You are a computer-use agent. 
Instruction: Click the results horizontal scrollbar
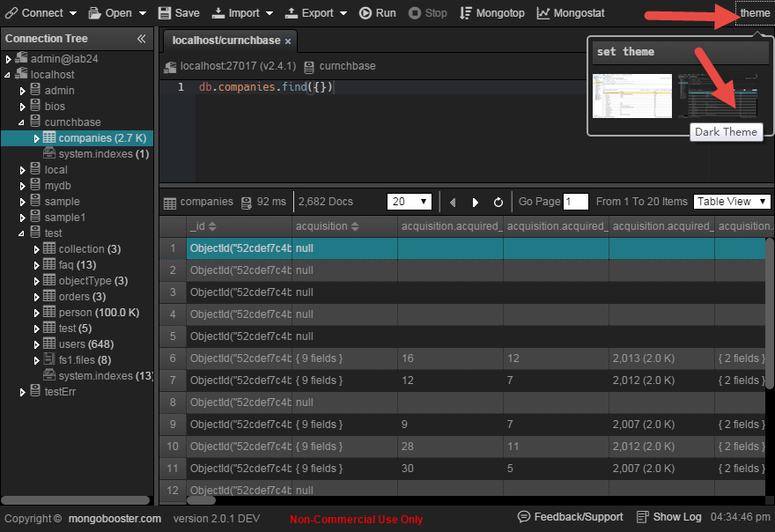(201, 500)
